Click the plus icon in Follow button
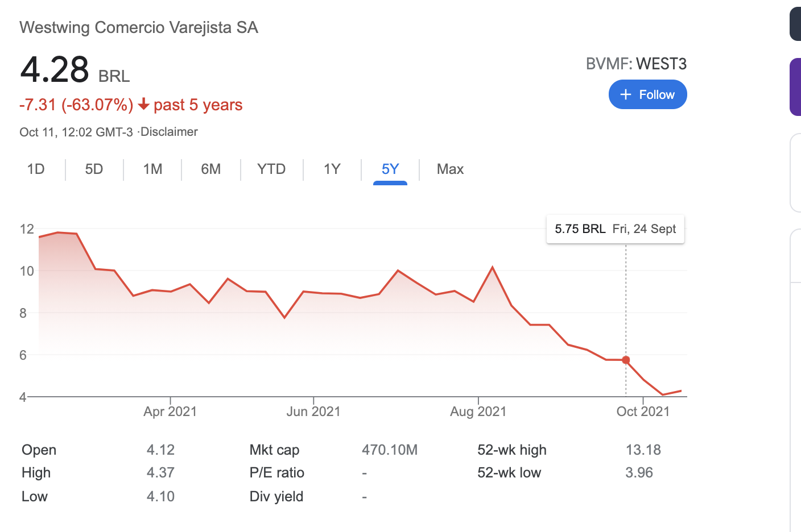801x532 pixels. [626, 94]
